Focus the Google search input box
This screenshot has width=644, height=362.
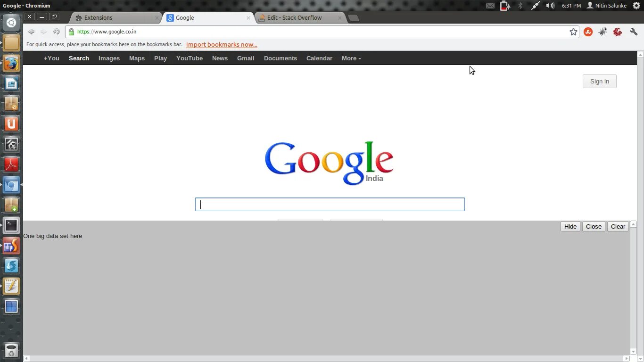[x=330, y=205]
